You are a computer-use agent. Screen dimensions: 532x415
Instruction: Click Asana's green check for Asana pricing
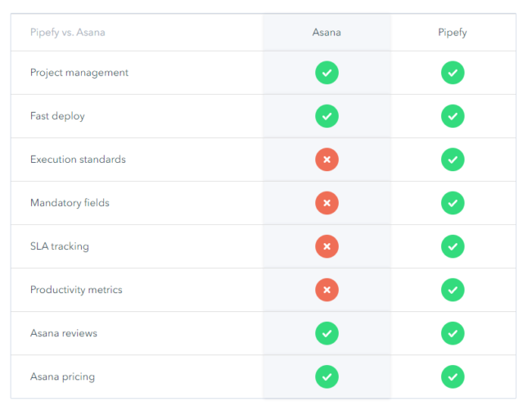tap(327, 377)
